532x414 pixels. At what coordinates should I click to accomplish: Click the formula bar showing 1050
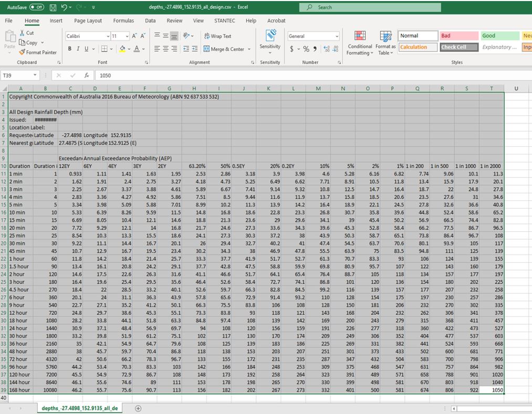314,75
